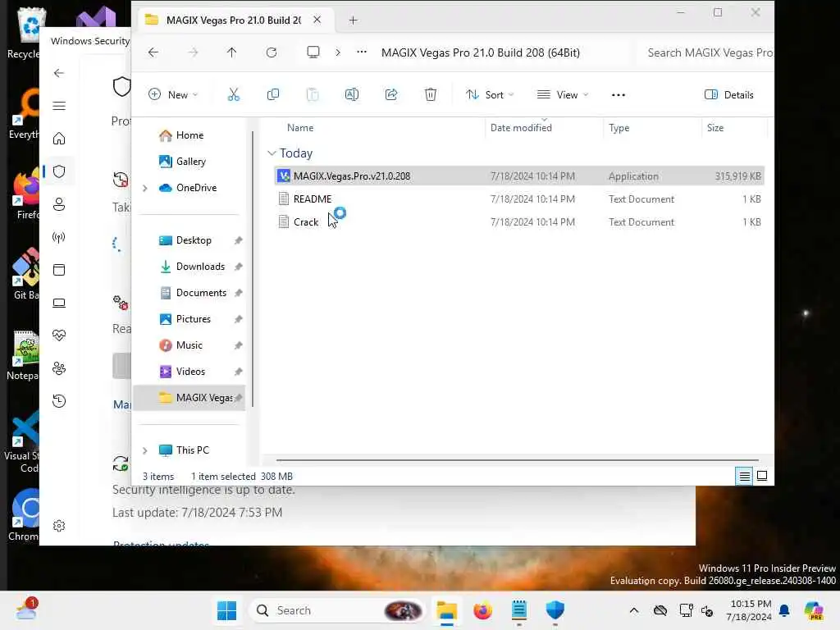Click the taskbar Search box
Image resolution: width=840 pixels, height=630 pixels.
coord(337,610)
